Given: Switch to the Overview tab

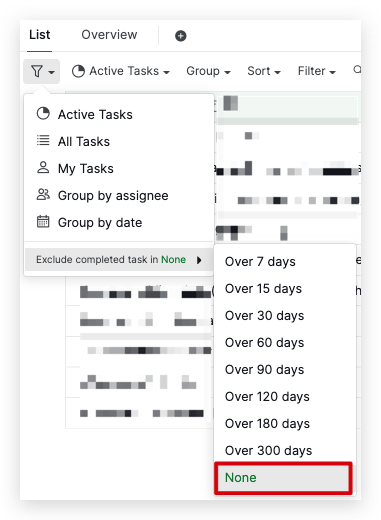Looking at the screenshot, I should pos(109,35).
